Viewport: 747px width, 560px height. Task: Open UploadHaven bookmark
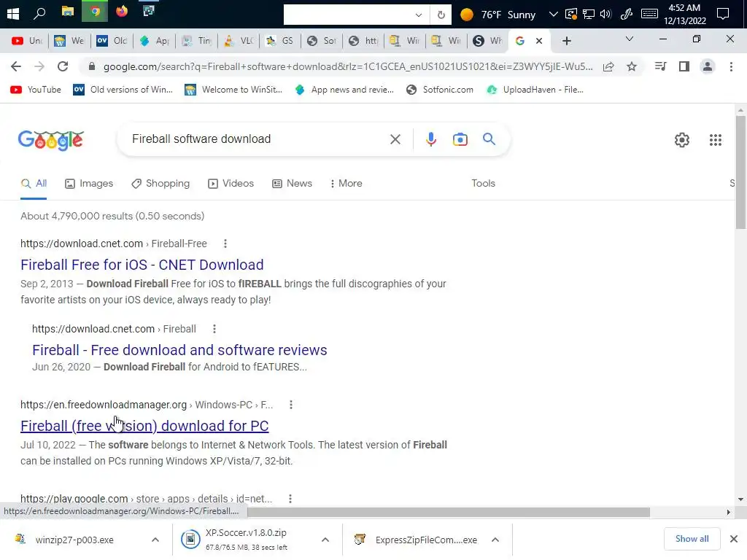pos(535,90)
